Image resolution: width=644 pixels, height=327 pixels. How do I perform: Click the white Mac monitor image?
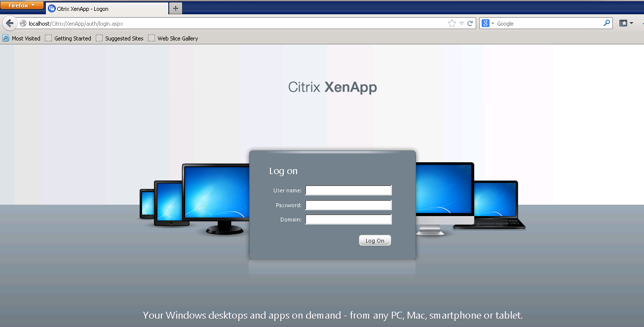point(444,198)
